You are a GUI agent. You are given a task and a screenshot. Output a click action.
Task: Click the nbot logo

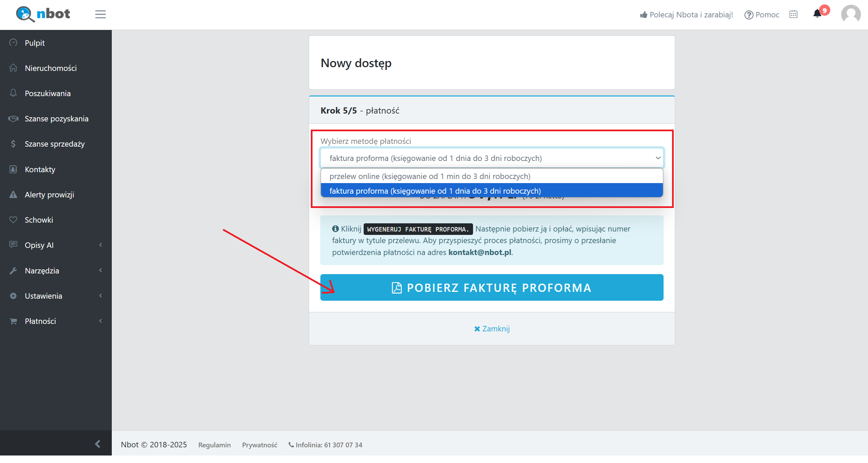[x=43, y=14]
